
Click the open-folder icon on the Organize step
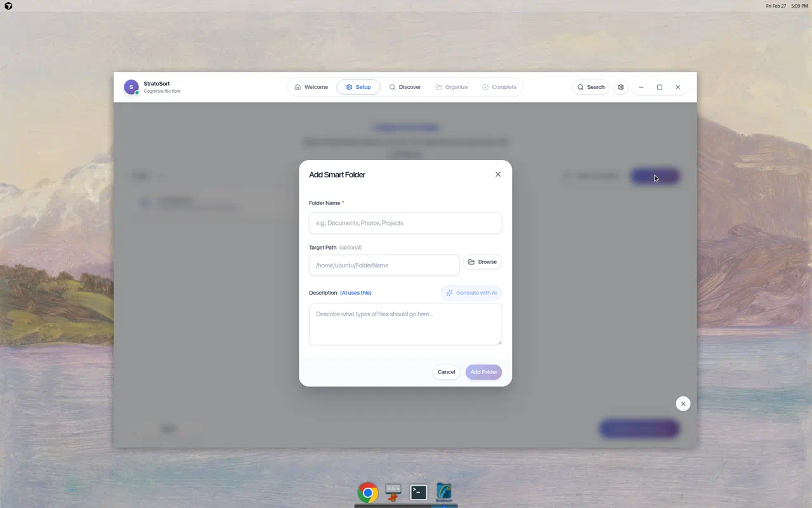[438, 87]
